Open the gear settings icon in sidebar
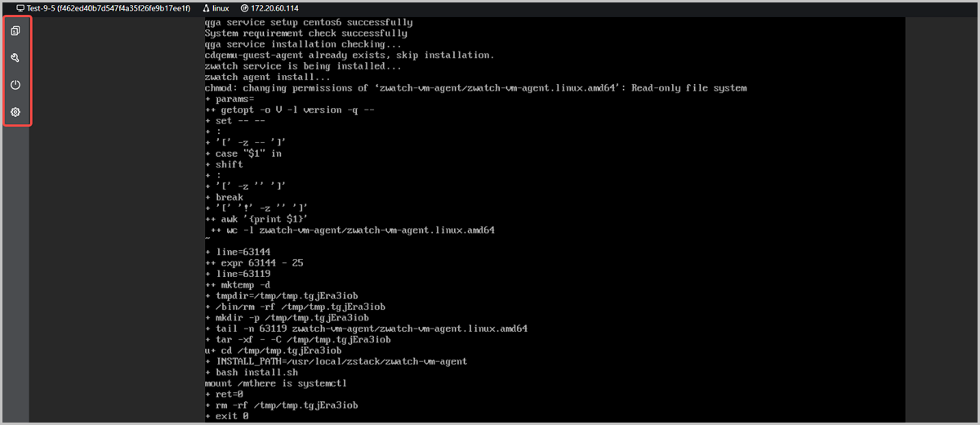The image size is (980, 425). pyautogui.click(x=16, y=111)
